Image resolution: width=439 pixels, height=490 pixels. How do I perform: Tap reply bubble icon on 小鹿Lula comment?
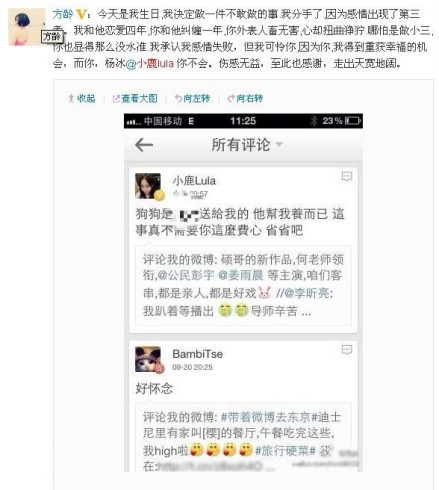347,176
